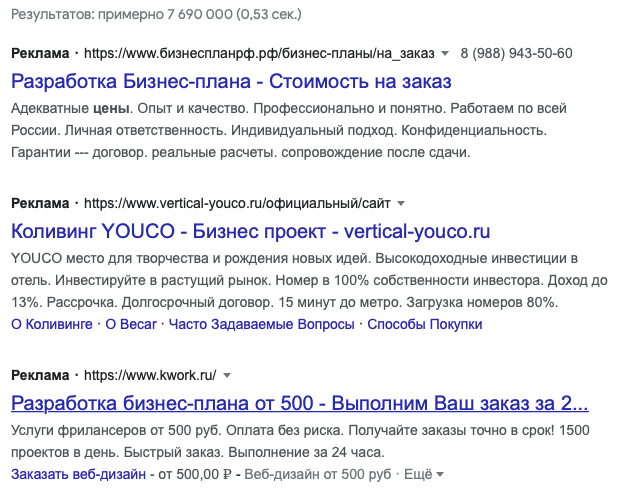
Task: Expand dropdown arrow next to kwork.ru URL
Action: (227, 375)
